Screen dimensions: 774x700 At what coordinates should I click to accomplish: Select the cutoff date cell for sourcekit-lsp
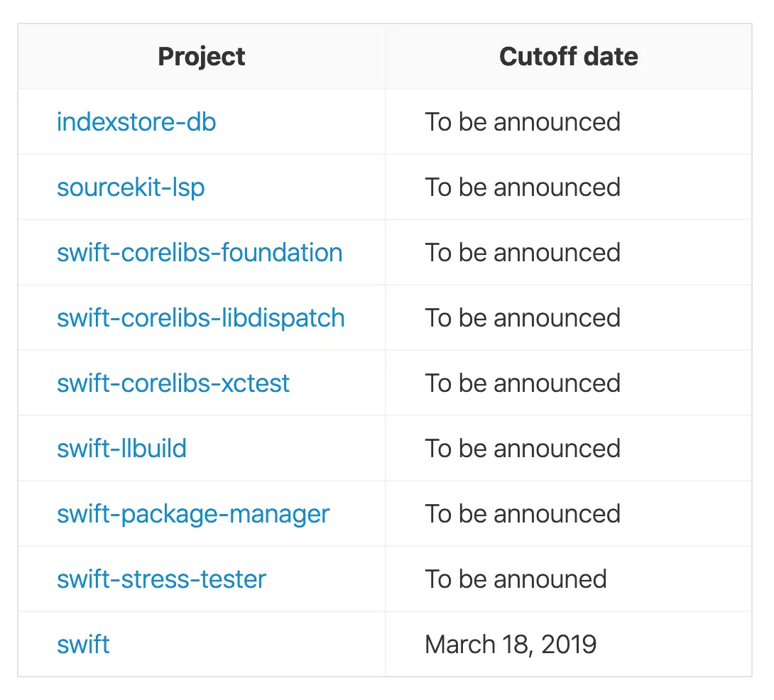click(x=523, y=187)
